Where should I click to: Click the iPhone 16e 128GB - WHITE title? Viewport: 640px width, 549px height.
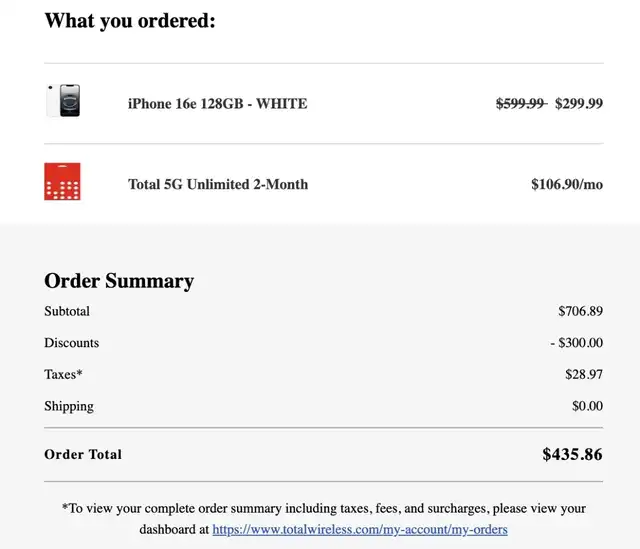217,104
